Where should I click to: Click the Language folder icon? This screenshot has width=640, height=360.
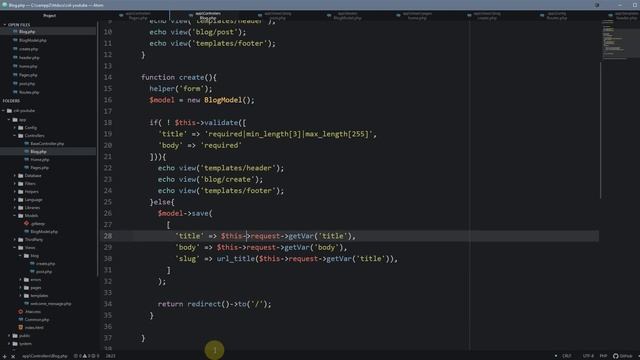21,200
